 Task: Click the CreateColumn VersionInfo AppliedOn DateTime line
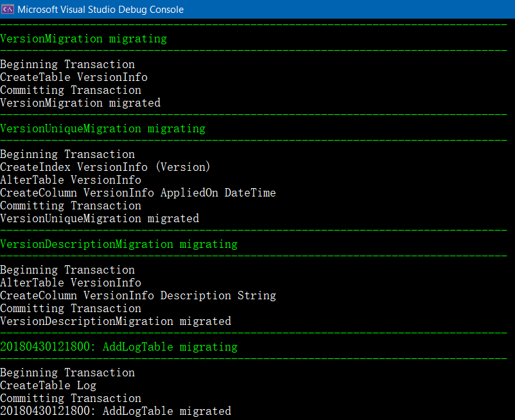coord(138,193)
